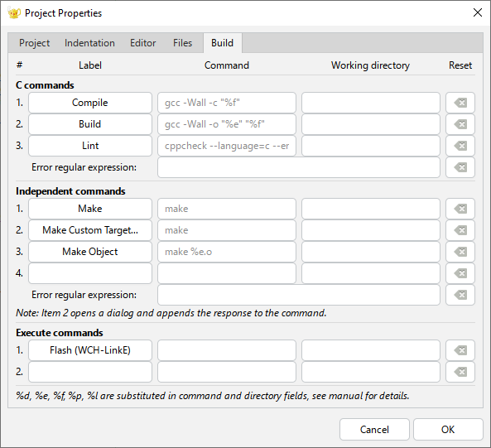Open the Editor tab

[142, 43]
